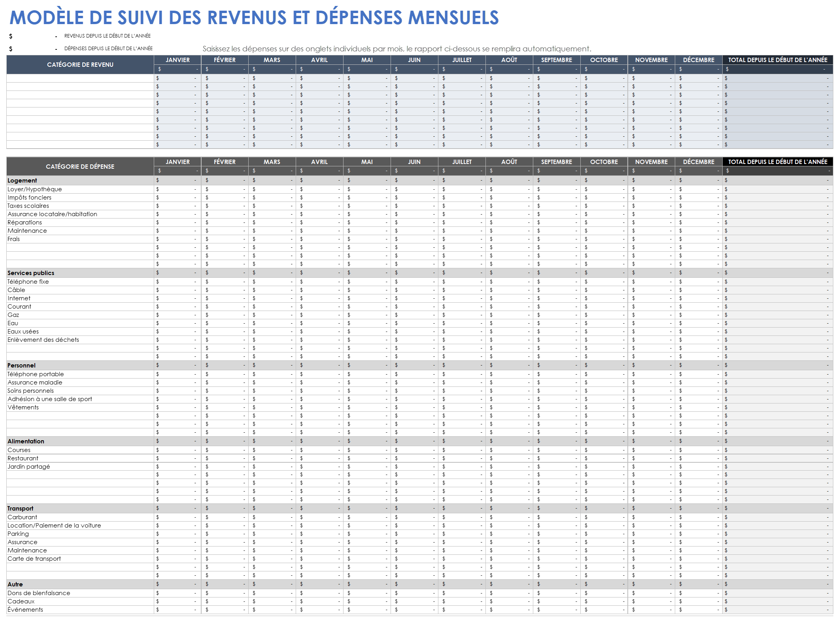Select SEPTEMBRE header in the revenue table
Screen dimensions: 840x620
(x=556, y=60)
